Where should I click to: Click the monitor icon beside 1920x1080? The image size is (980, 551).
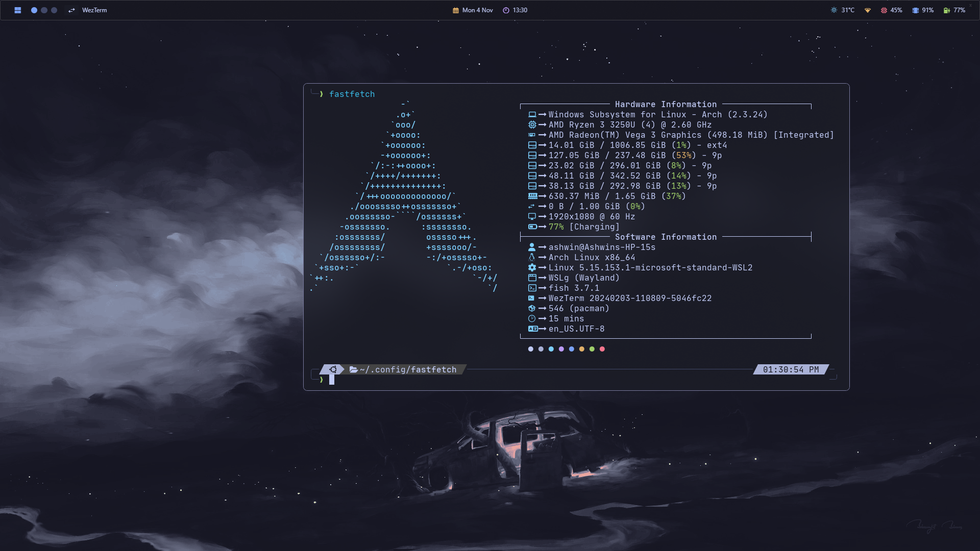coord(532,217)
